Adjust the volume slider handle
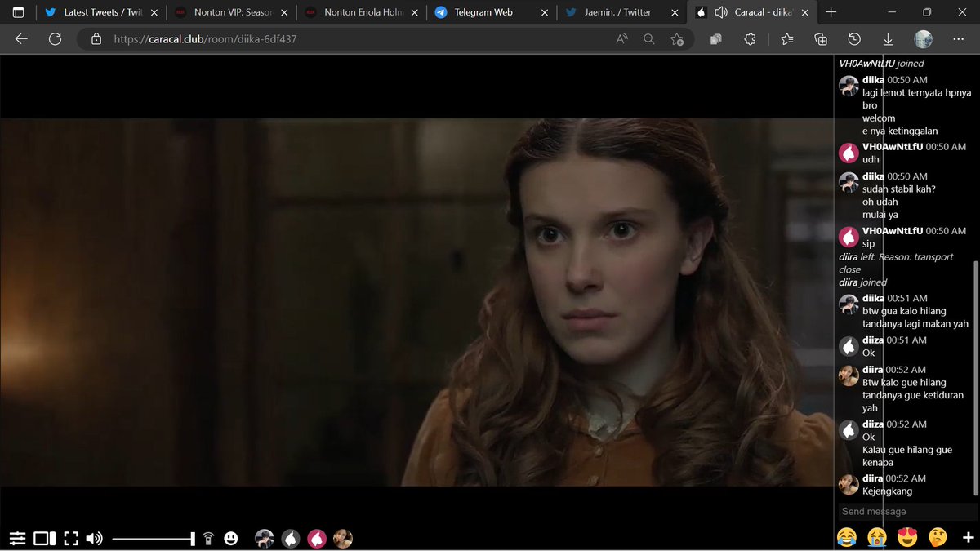980x551 pixels. [193, 538]
